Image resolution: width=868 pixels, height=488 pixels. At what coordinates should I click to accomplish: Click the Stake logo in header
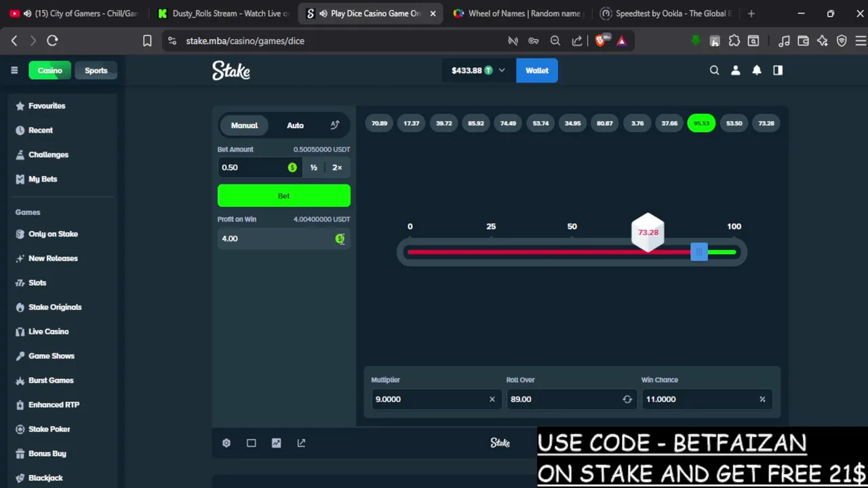[x=231, y=70]
